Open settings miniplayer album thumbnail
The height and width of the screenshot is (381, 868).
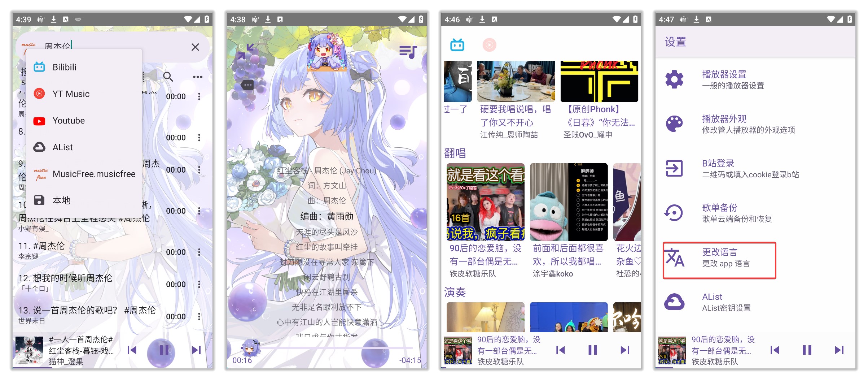pyautogui.click(x=672, y=350)
